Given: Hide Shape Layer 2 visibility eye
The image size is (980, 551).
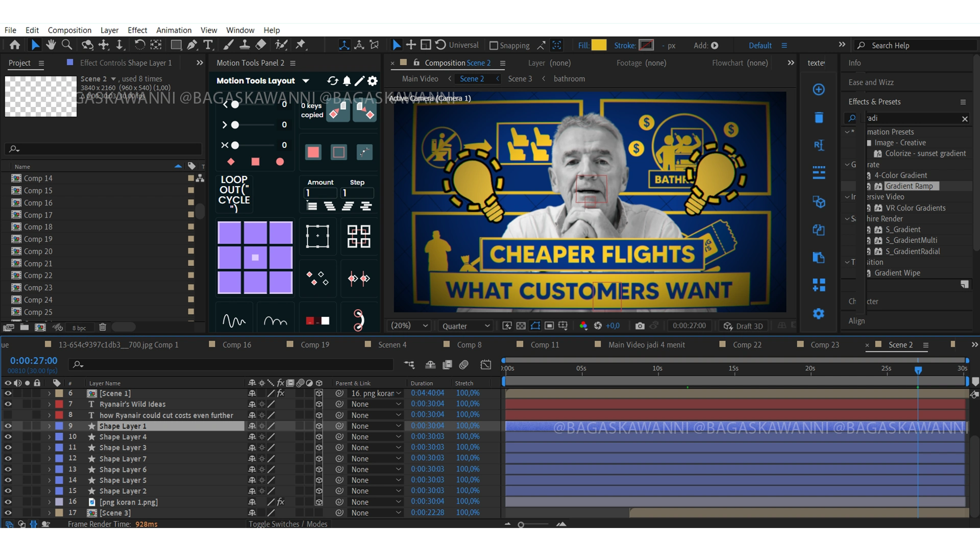Looking at the screenshot, I should click(8, 491).
